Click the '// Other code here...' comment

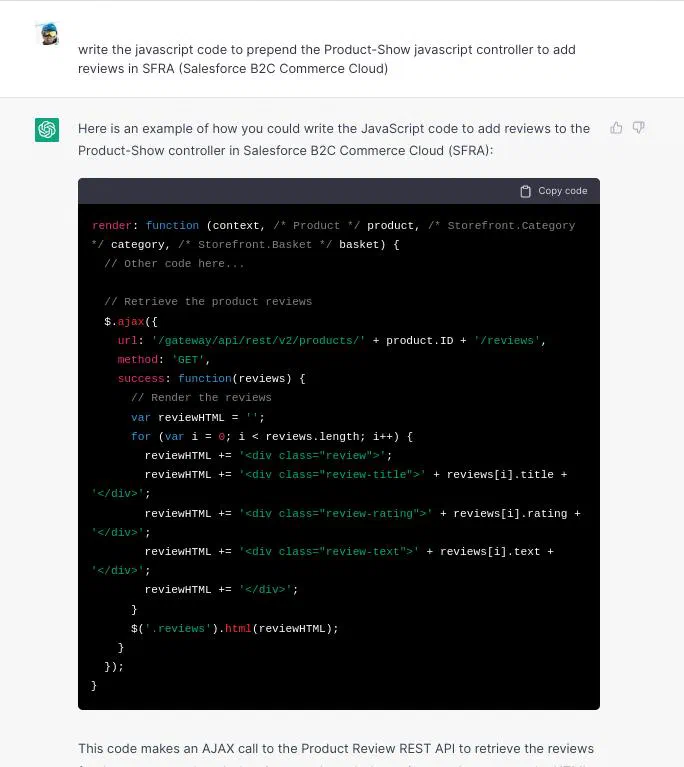(174, 264)
